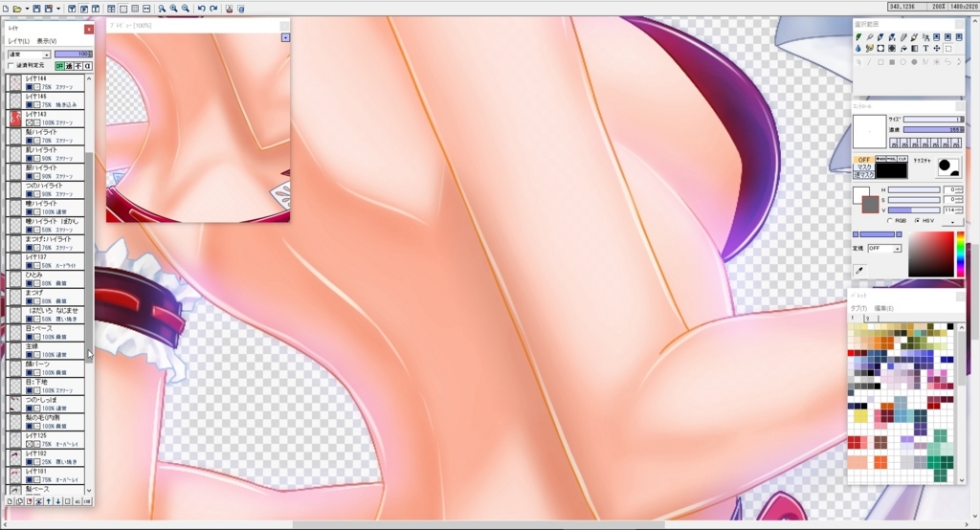Open dropdown button beside HSV radio

(x=952, y=221)
